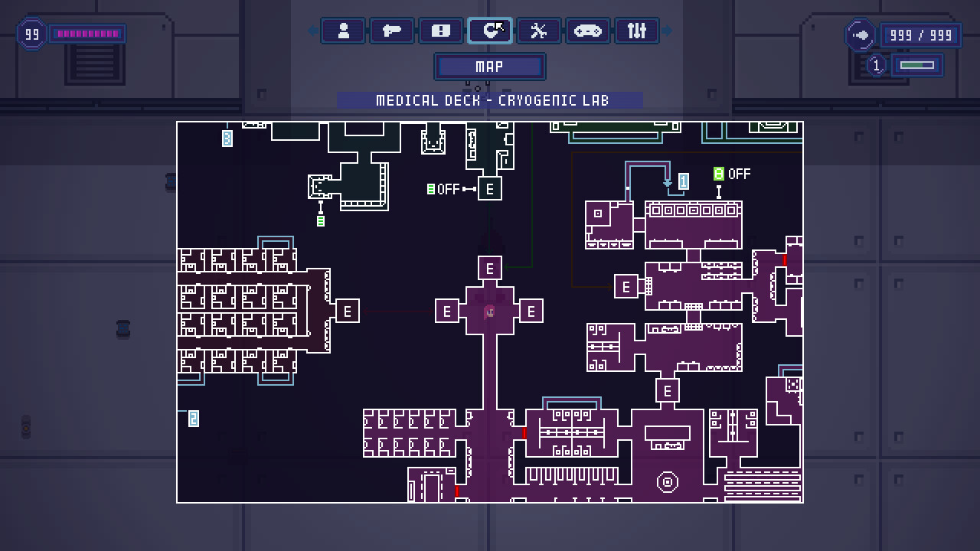Open the gamepad controls tab

click(587, 31)
